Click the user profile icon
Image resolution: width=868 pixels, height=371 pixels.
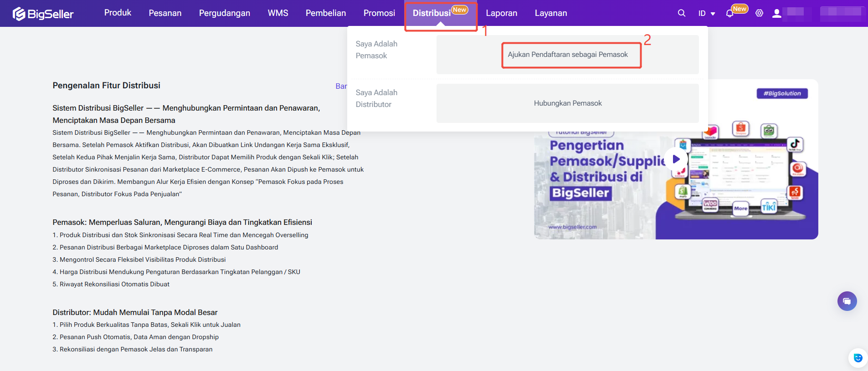tap(776, 13)
